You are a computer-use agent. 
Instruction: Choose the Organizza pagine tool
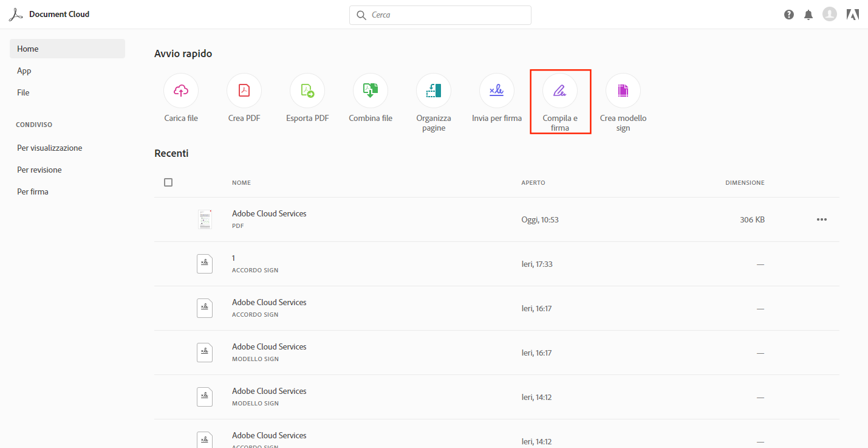434,91
